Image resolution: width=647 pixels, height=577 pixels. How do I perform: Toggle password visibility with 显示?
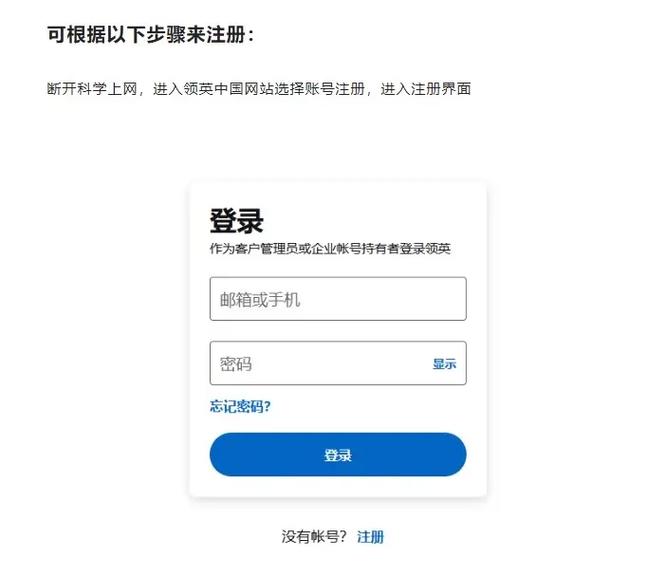pyautogui.click(x=444, y=364)
